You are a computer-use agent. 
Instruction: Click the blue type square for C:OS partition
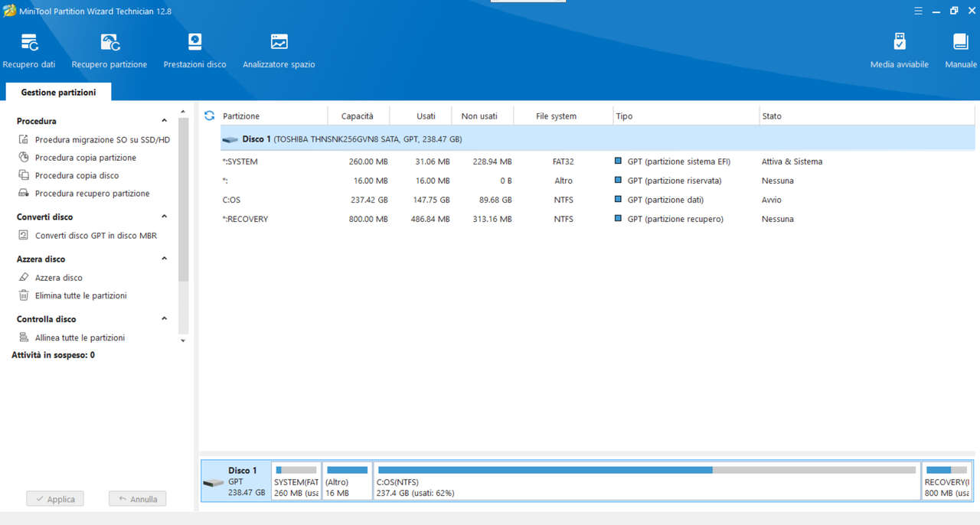click(x=619, y=200)
